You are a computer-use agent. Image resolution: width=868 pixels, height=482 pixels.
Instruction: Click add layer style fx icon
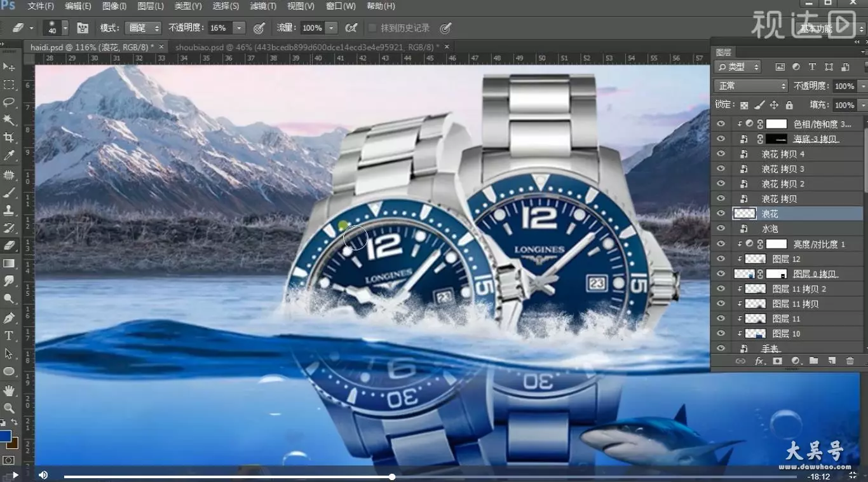point(759,361)
